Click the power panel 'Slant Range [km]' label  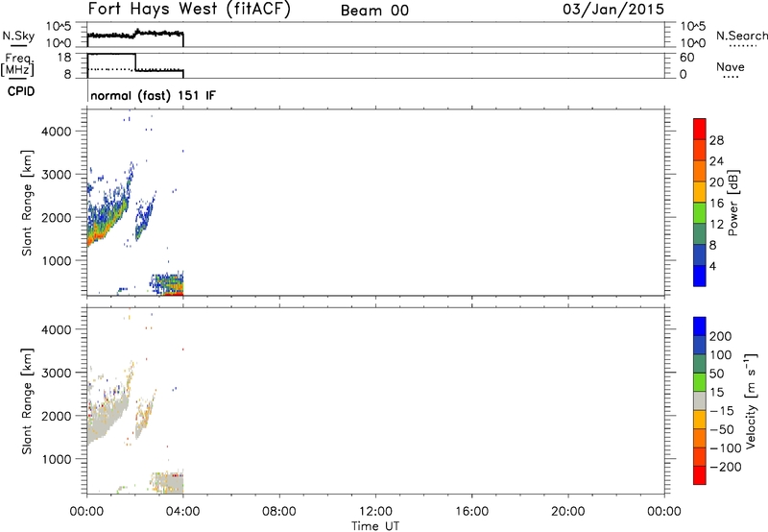(28, 203)
